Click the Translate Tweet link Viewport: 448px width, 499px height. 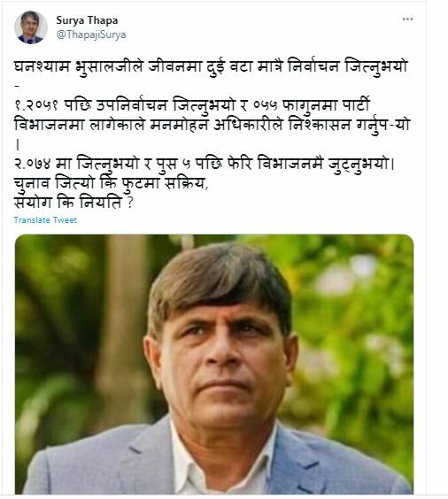click(45, 220)
